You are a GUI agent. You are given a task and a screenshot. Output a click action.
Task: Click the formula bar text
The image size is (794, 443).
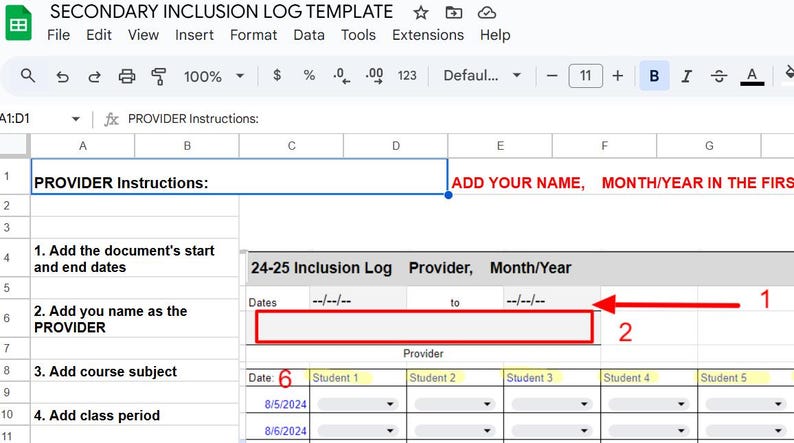click(193, 118)
